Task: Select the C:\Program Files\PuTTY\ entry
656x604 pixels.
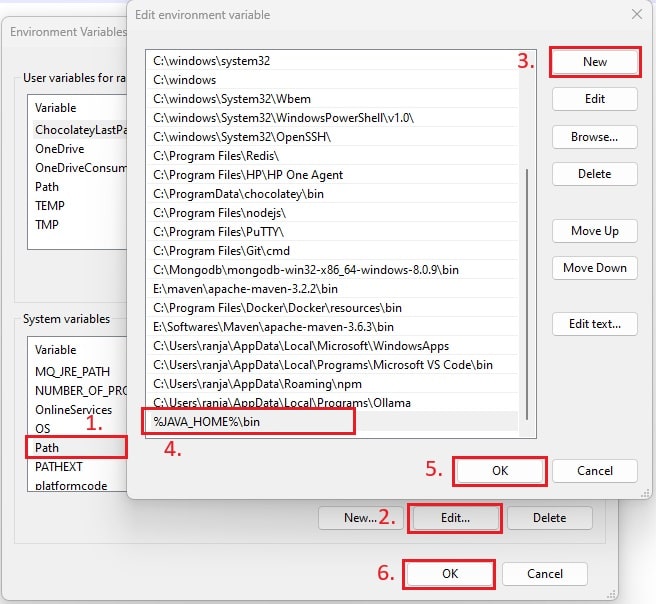Action: 332,232
